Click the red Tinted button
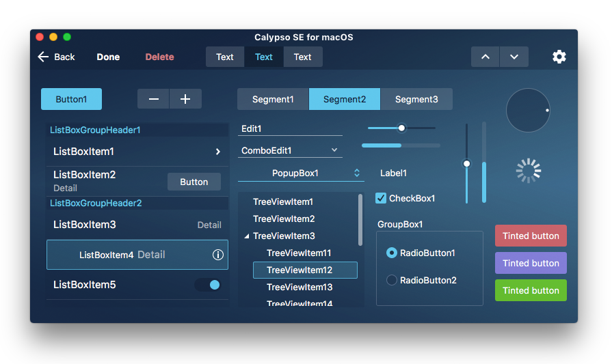 (x=531, y=236)
